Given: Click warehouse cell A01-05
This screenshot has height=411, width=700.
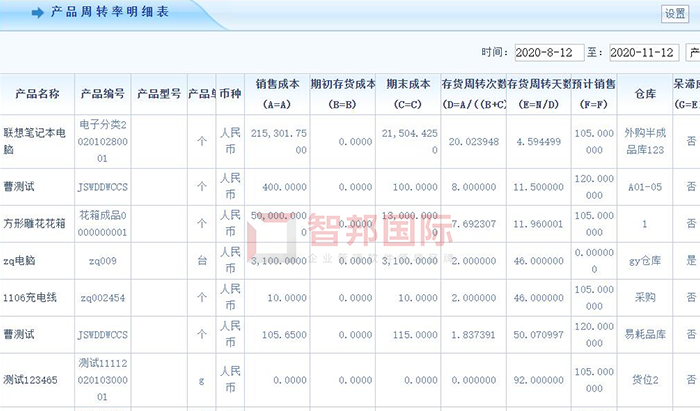Looking at the screenshot, I should [x=645, y=187].
